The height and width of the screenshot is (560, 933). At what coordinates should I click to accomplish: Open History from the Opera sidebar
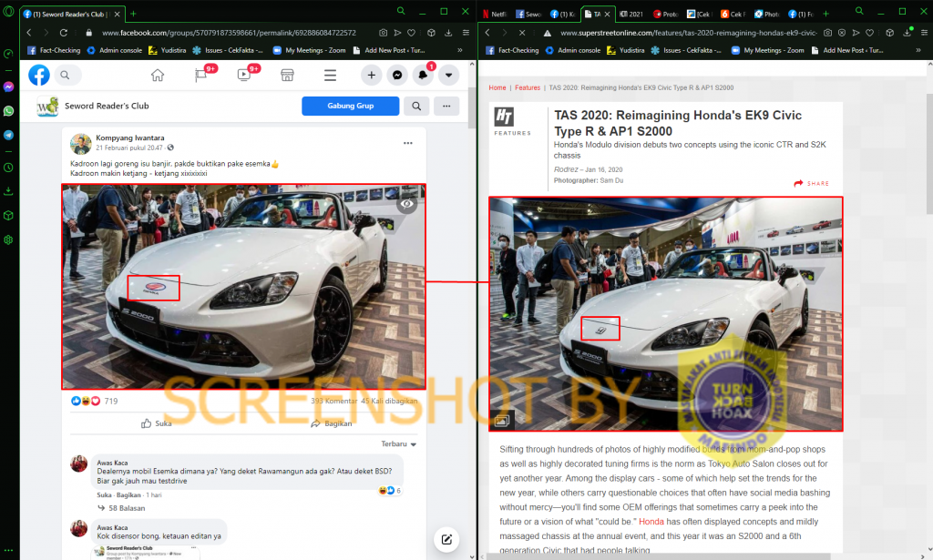click(8, 168)
